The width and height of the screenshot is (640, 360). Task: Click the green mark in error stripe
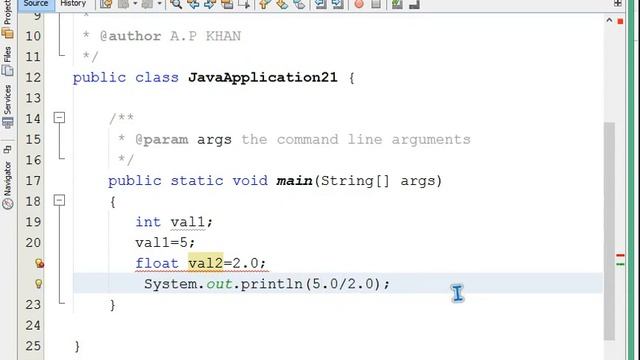(x=620, y=264)
